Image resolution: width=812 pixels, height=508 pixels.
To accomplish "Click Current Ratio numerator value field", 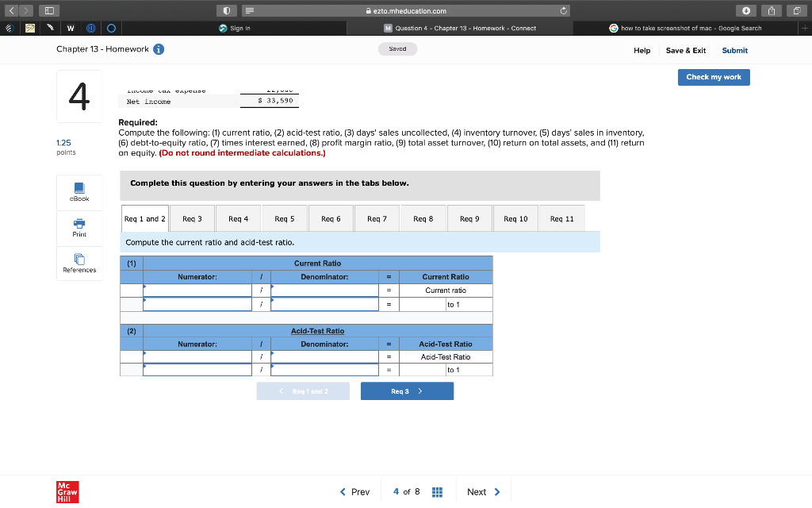I will coord(197,304).
